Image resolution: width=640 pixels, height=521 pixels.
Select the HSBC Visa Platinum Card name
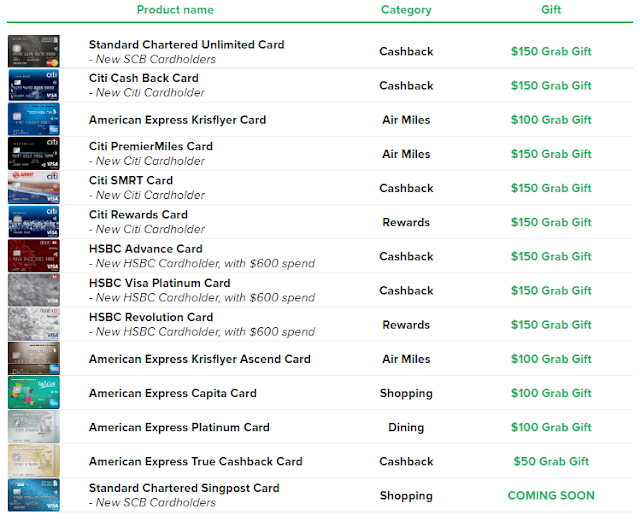tap(160, 283)
